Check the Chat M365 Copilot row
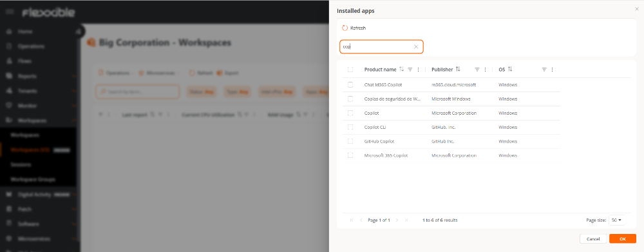This screenshot has height=252, width=644. tap(350, 84)
